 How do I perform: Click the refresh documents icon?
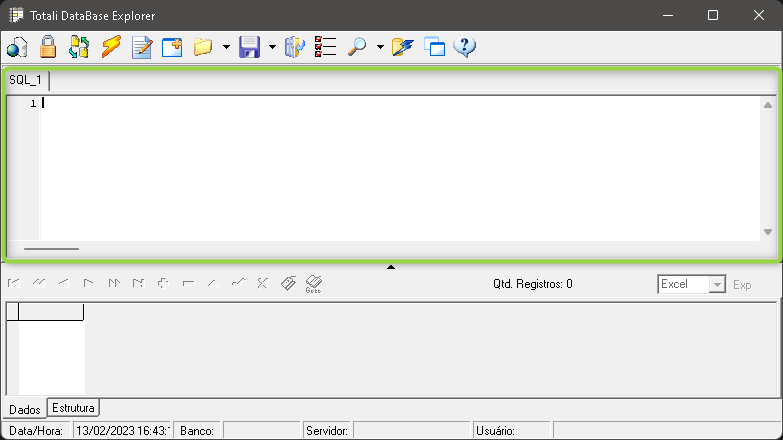[79, 47]
